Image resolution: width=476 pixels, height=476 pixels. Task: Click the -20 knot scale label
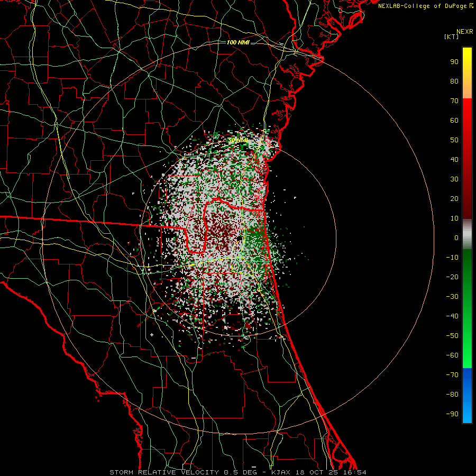[x=452, y=277]
